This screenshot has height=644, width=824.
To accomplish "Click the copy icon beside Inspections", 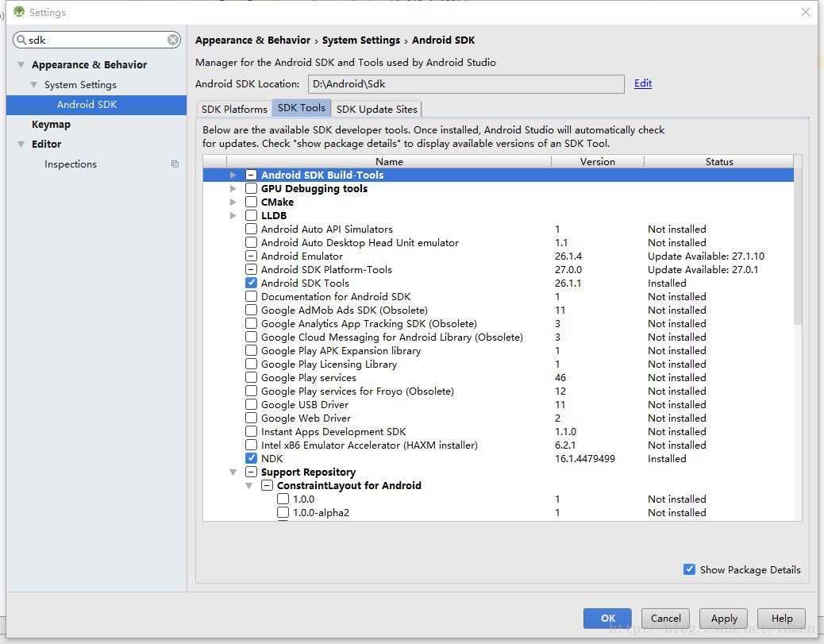I will (x=175, y=164).
